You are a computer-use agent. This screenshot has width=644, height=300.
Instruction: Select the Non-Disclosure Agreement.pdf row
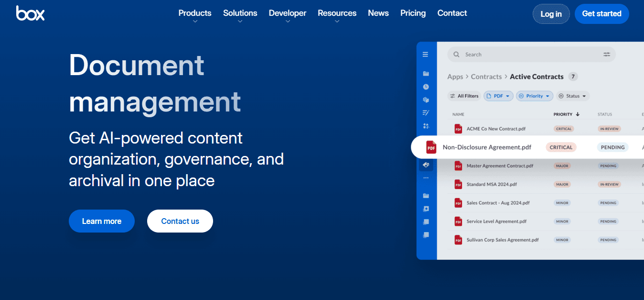coord(487,147)
